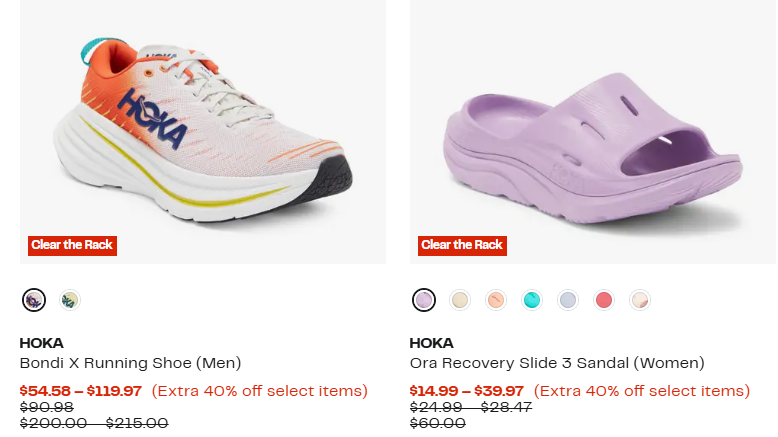The image size is (778, 437).
Task: Click Extra 40% off text under Ora Slide
Action: [x=642, y=391]
